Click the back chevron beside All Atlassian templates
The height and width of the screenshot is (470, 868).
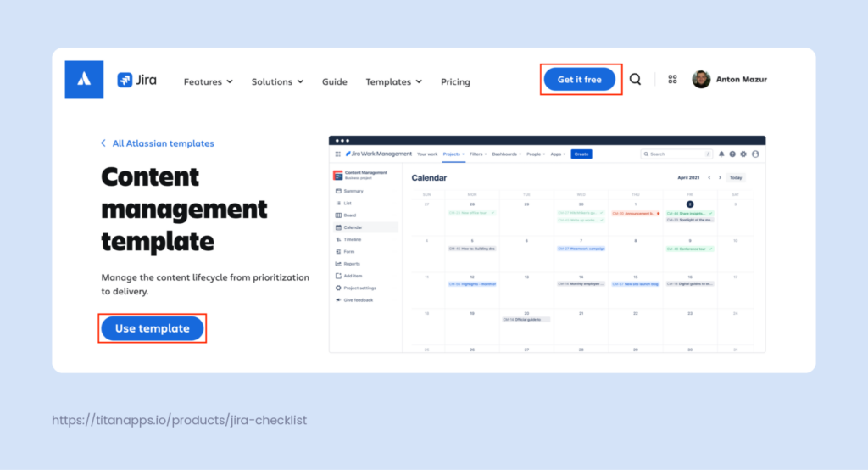click(x=103, y=143)
